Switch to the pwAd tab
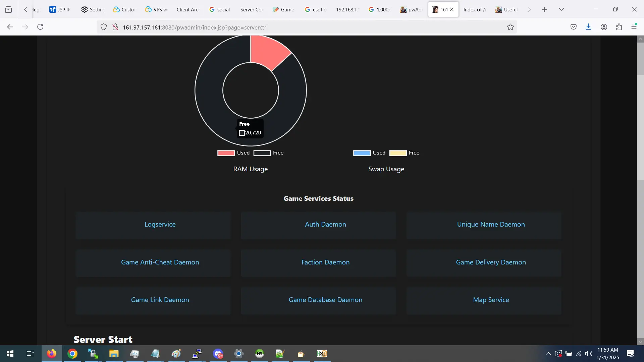This screenshot has width=644, height=362. point(411,10)
